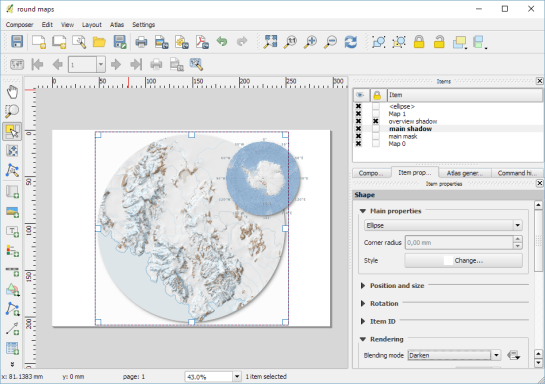Add an image to the composition
The width and height of the screenshot is (545, 384).
point(13,211)
